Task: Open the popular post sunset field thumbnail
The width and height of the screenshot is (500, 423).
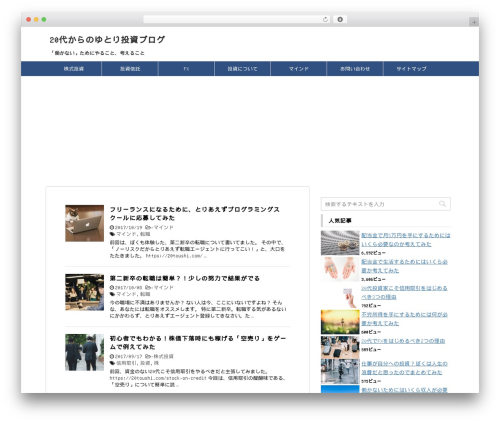Action: point(340,322)
